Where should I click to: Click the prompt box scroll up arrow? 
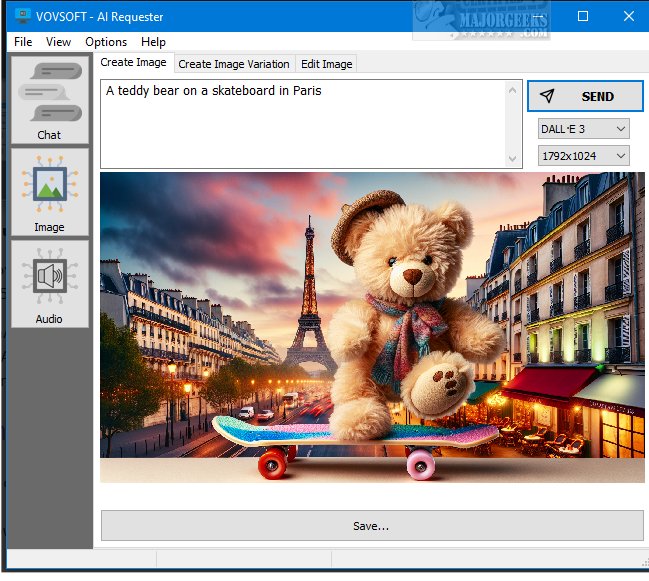[512, 90]
